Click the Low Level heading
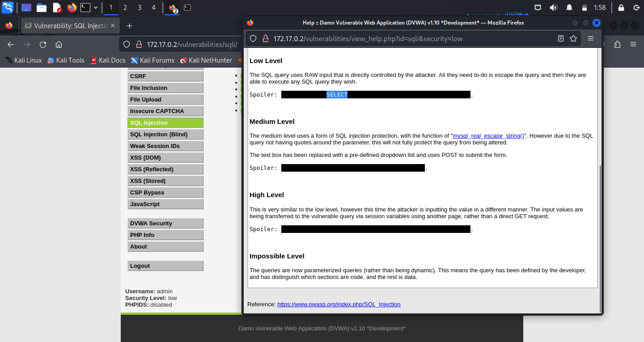The width and height of the screenshot is (644, 342). pyautogui.click(x=266, y=61)
